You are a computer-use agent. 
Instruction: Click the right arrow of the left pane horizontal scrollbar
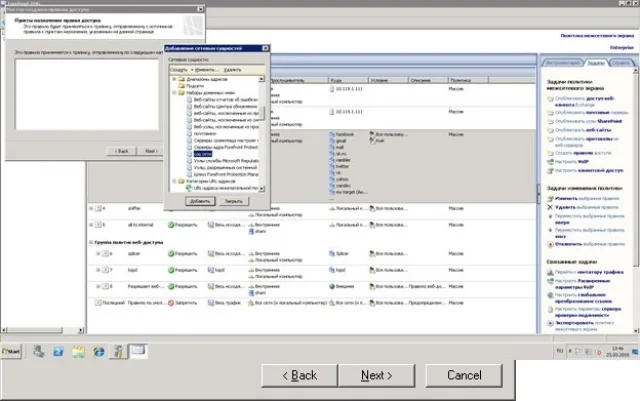pos(81,330)
